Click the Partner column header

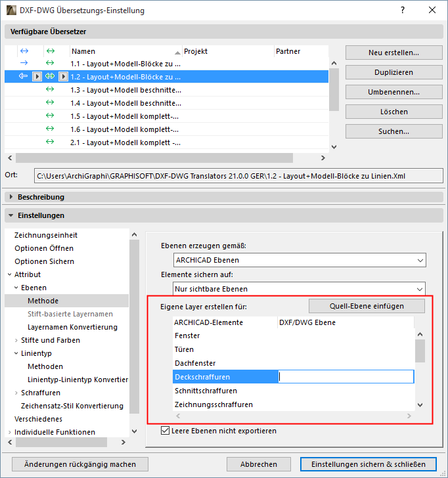(x=302, y=51)
